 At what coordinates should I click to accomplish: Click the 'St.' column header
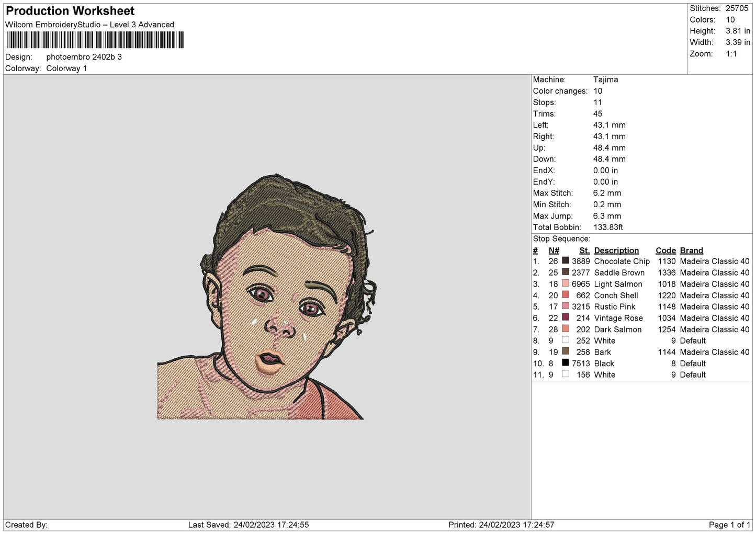(584, 251)
